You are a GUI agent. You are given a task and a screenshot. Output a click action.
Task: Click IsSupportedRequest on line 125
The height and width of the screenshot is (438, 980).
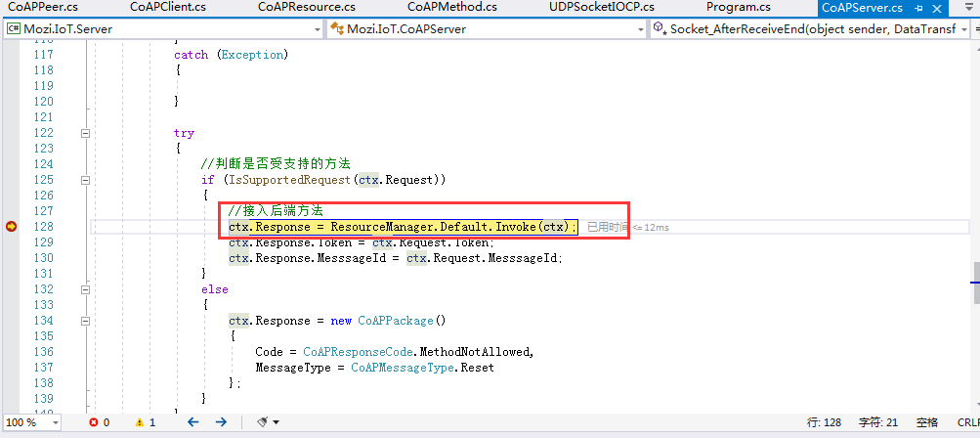tap(290, 180)
